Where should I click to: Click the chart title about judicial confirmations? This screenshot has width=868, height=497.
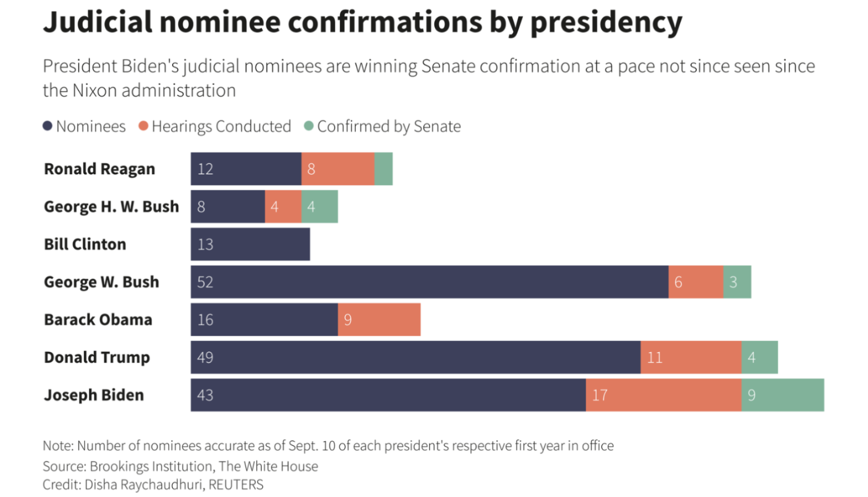(x=362, y=22)
